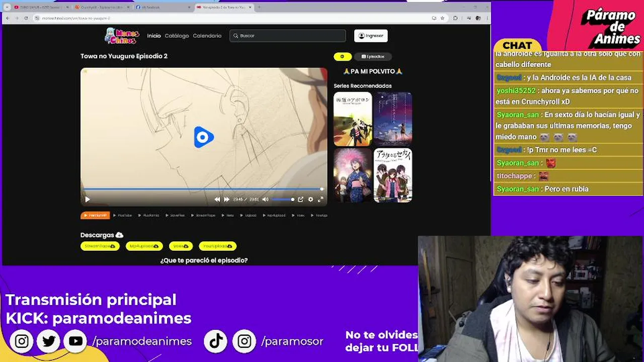Viewport: 644px width, 362px height.
Task: Click the Twitter icon in overlay
Action: 48,341
